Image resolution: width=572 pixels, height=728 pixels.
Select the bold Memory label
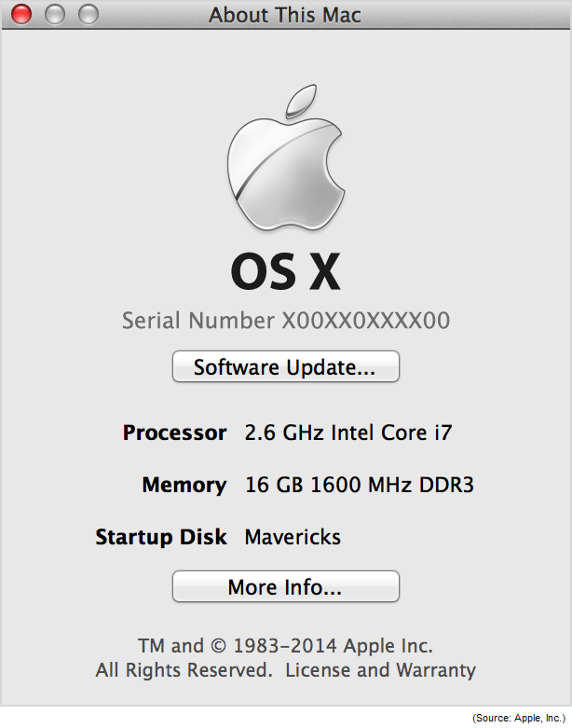184,485
